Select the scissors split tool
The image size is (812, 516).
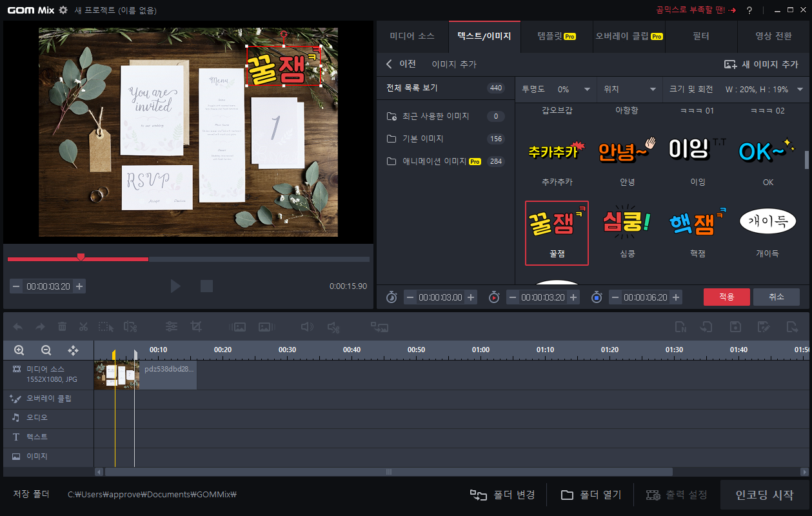pos(83,327)
